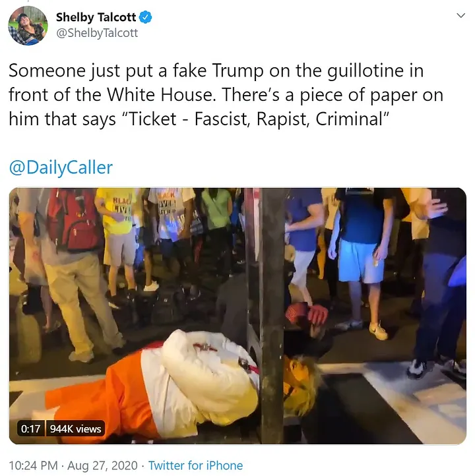Click the blue verified badge

[146, 17]
